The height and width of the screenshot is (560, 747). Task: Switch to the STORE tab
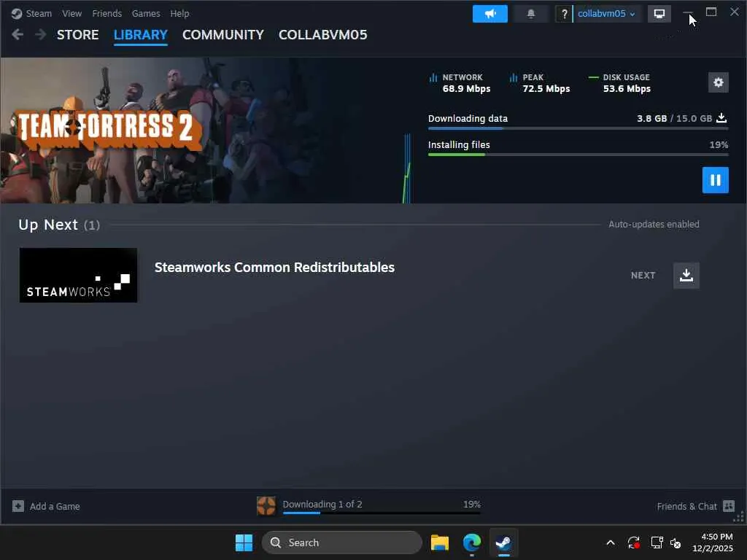[x=77, y=35]
